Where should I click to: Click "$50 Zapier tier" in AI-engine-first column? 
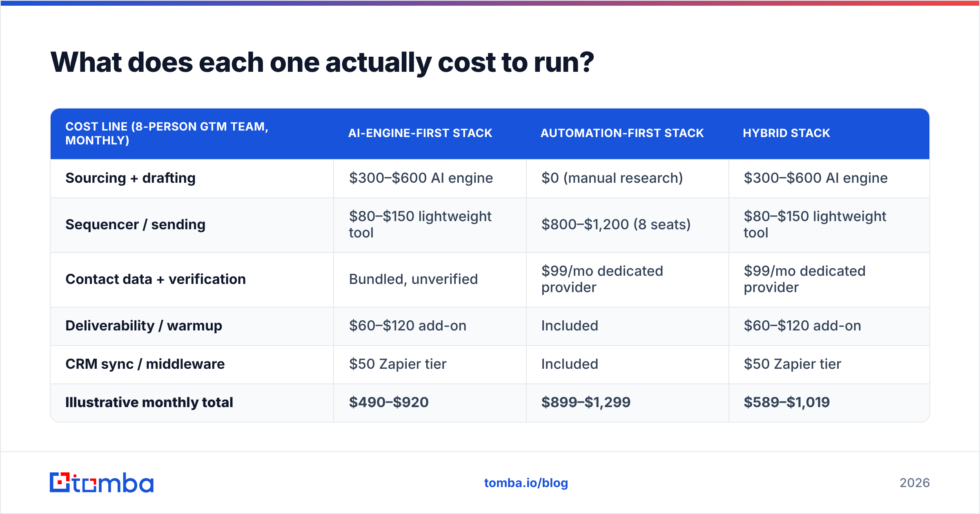tap(398, 364)
